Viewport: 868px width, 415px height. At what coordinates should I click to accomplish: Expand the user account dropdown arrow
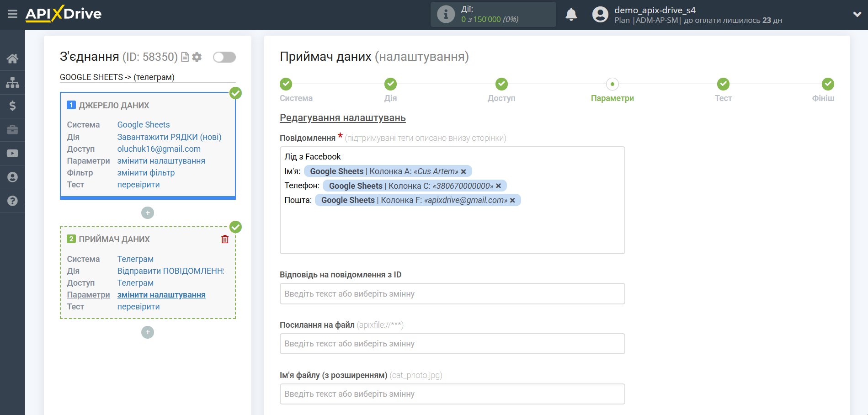pos(857,14)
